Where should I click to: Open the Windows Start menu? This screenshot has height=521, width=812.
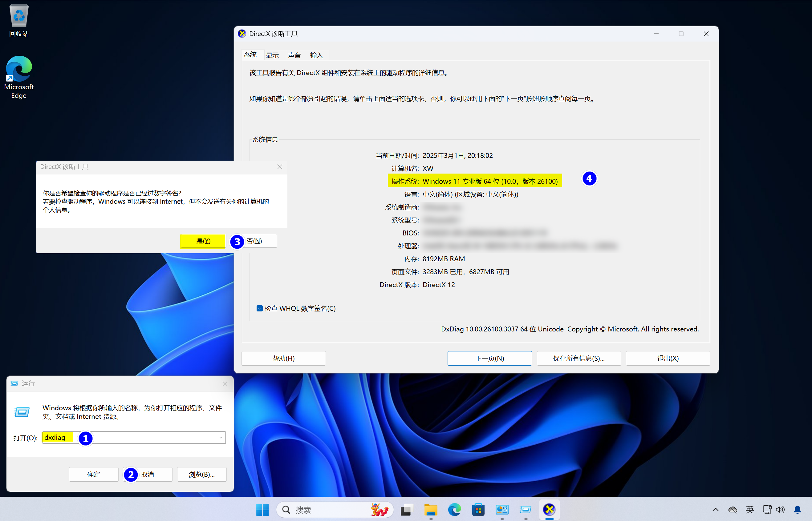point(262,510)
